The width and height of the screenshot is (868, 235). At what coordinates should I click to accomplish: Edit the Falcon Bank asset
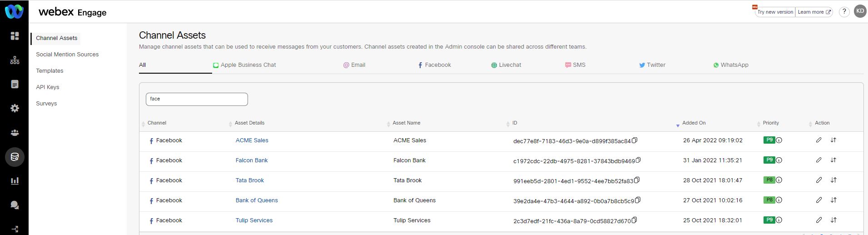pyautogui.click(x=818, y=160)
